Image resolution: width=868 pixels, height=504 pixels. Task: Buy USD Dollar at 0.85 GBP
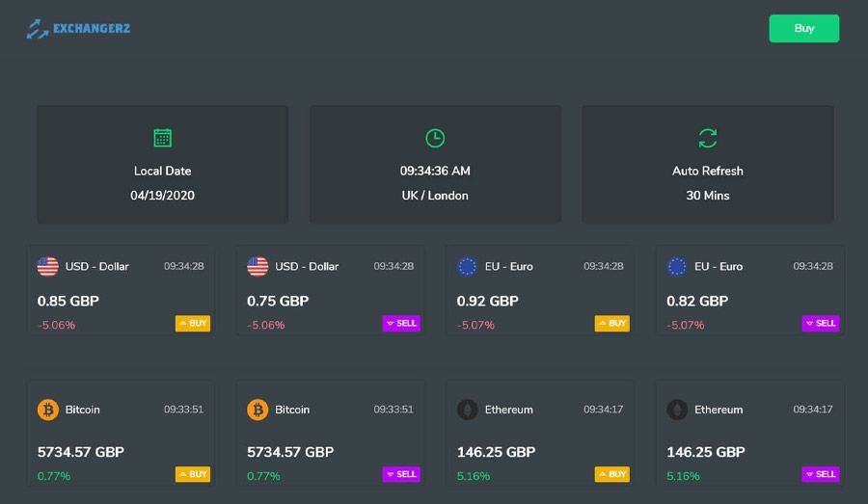pyautogui.click(x=193, y=323)
